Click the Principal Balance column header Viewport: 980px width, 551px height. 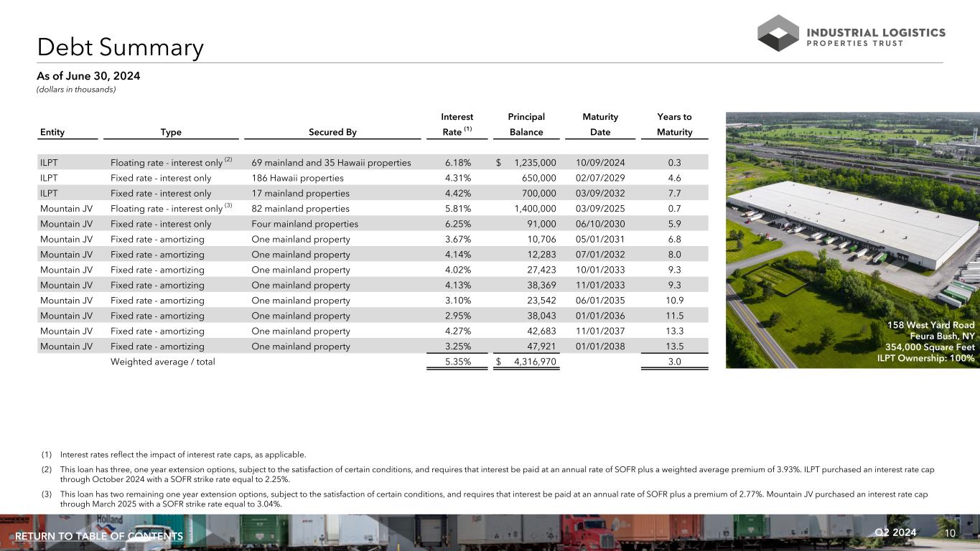click(526, 124)
